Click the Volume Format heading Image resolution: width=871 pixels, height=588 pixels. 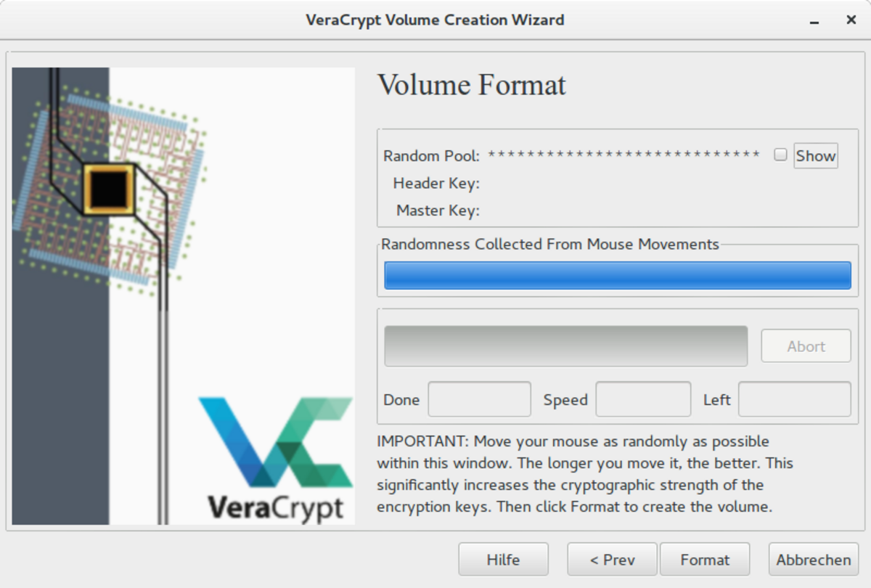(x=472, y=86)
